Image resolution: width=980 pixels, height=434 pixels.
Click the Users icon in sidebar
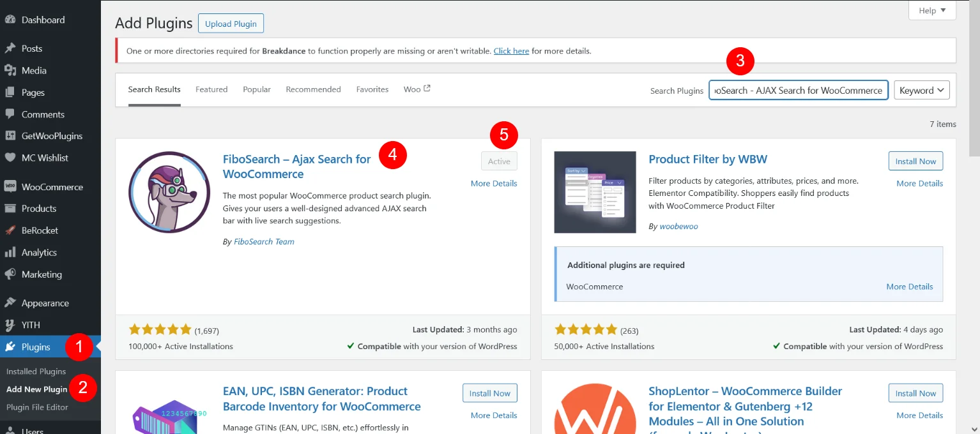(x=10, y=430)
